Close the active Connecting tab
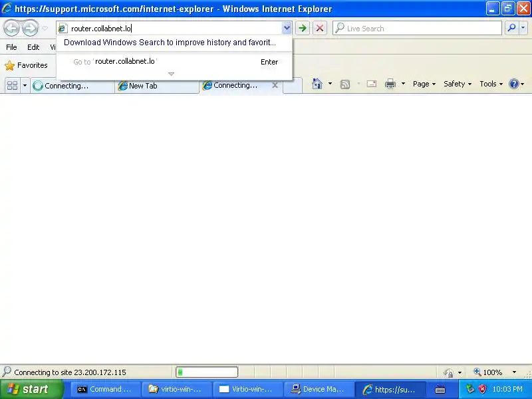 click(275, 85)
